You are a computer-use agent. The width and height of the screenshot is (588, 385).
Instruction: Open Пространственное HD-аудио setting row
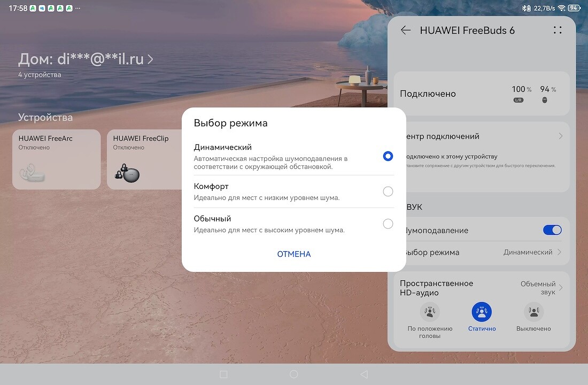[x=481, y=288]
